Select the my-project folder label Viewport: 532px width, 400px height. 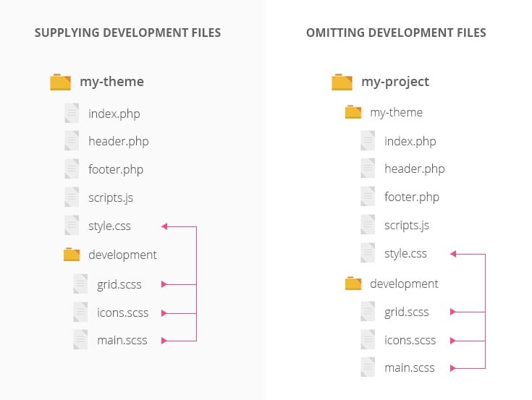point(395,82)
